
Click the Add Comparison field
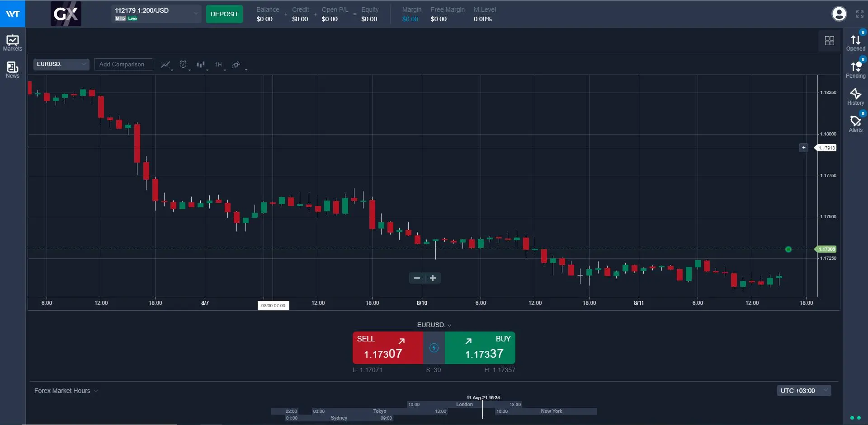point(123,64)
